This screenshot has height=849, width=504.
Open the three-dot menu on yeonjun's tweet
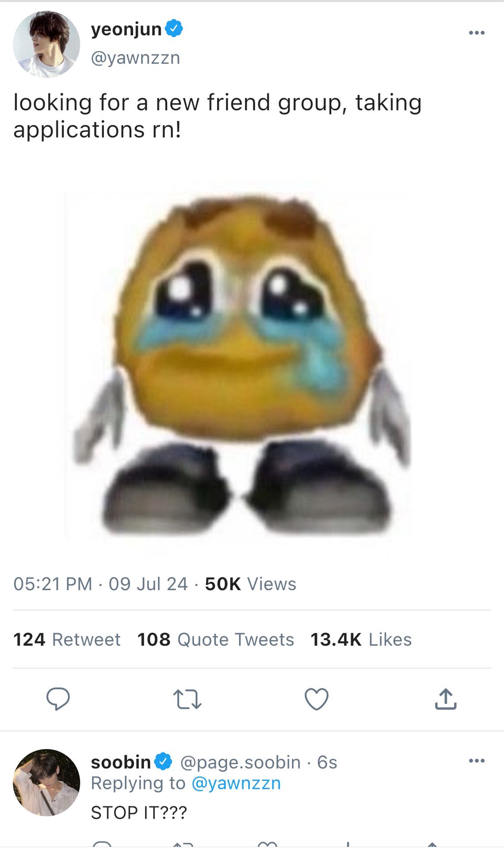tap(477, 33)
